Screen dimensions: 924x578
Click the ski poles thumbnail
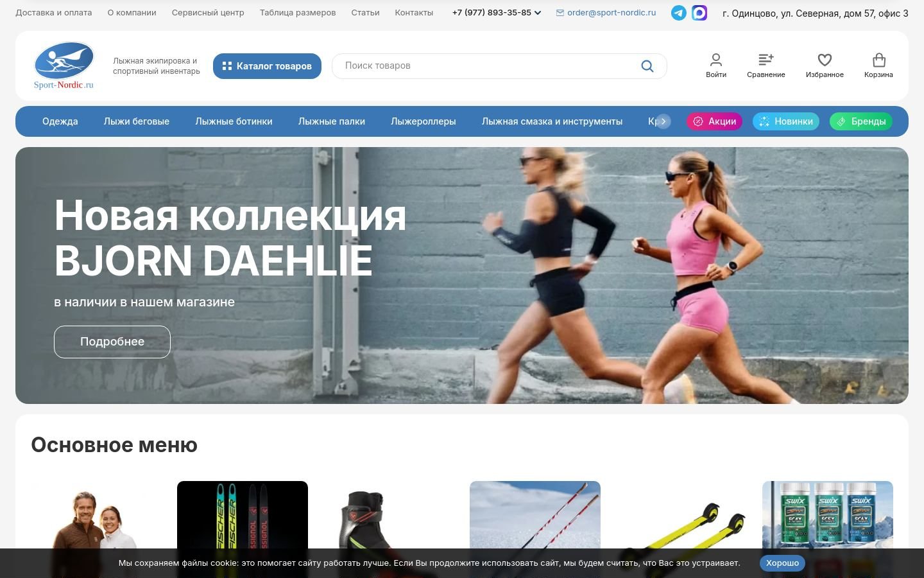[x=535, y=529]
